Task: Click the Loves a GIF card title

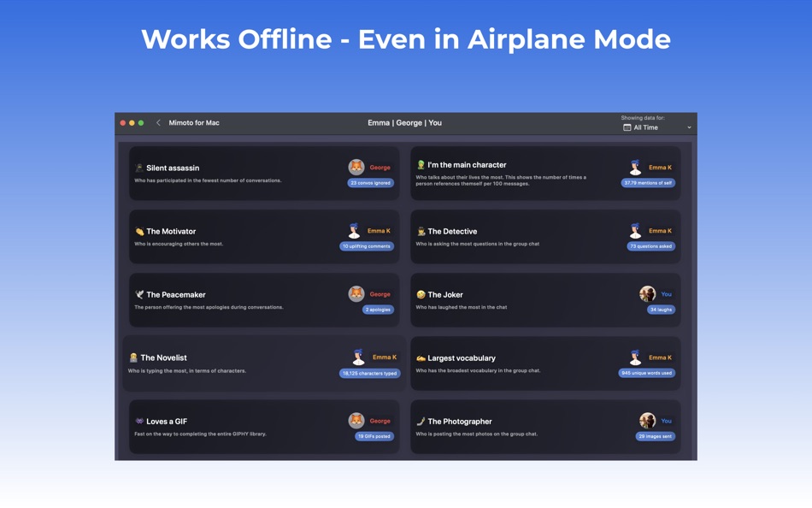Action: tap(167, 422)
